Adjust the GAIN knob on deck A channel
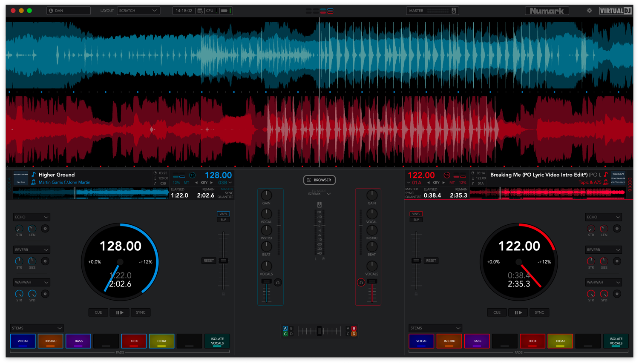 pos(266,195)
